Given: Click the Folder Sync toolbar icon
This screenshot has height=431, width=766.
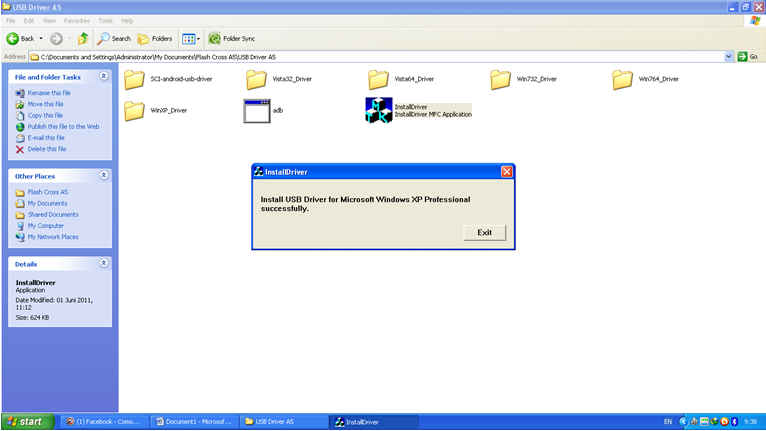Looking at the screenshot, I should tap(231, 39).
